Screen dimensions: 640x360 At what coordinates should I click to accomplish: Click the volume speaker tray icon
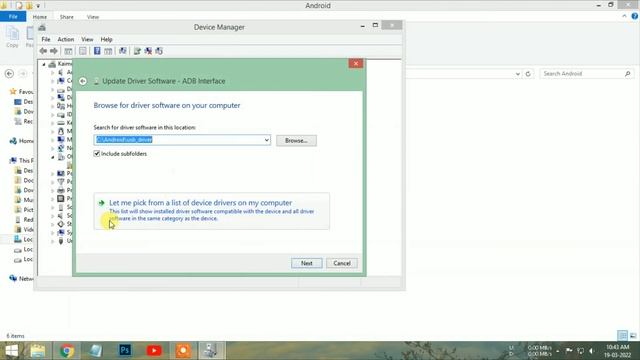click(591, 351)
